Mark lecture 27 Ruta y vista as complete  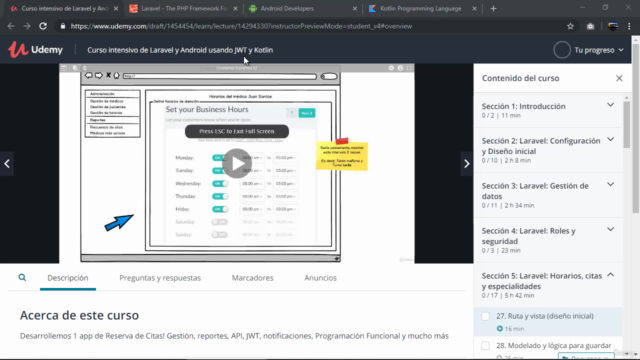(x=485, y=316)
